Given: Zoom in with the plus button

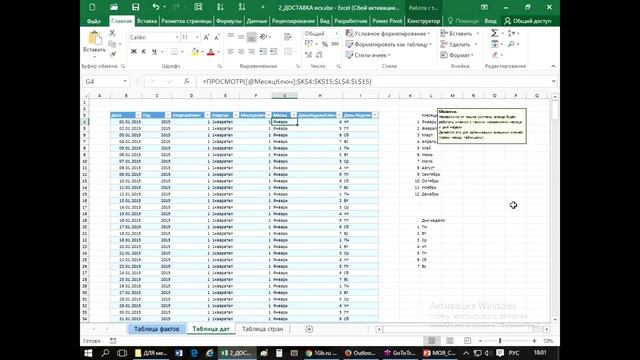Looking at the screenshot, I should 534,340.
